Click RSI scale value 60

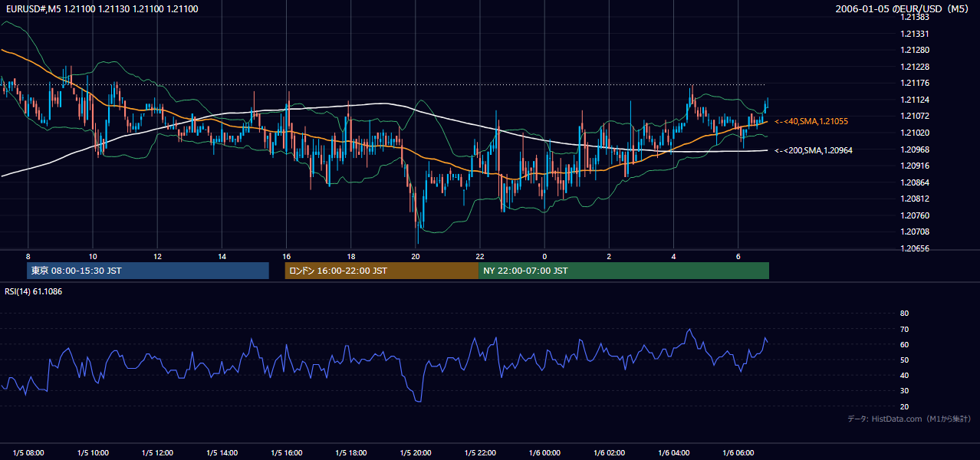pyautogui.click(x=904, y=344)
